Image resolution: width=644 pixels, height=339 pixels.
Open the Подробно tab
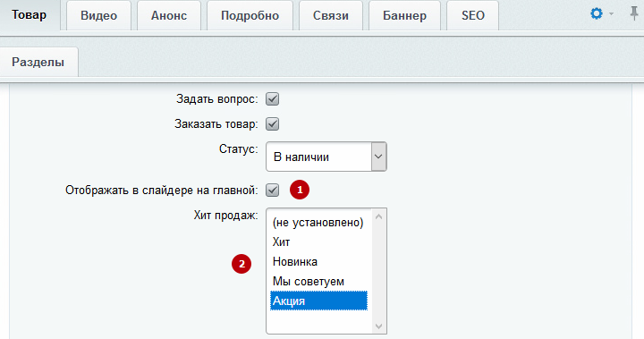[250, 15]
